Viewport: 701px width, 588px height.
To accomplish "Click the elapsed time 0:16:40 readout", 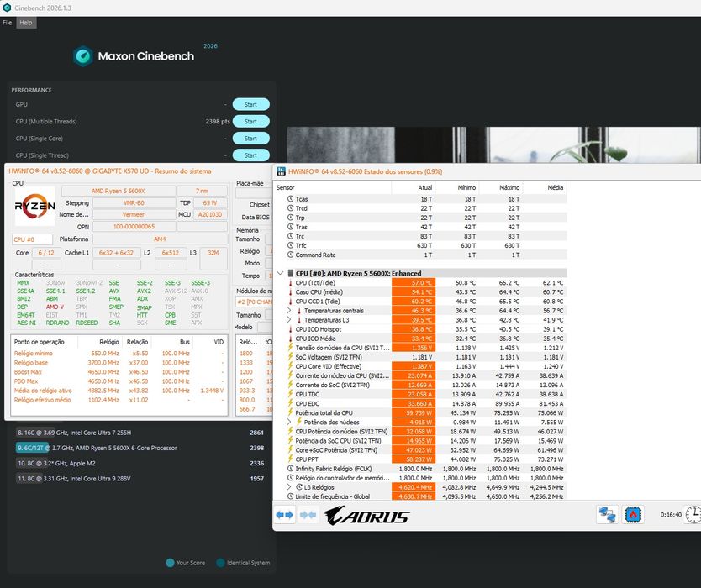I will tap(671, 515).
